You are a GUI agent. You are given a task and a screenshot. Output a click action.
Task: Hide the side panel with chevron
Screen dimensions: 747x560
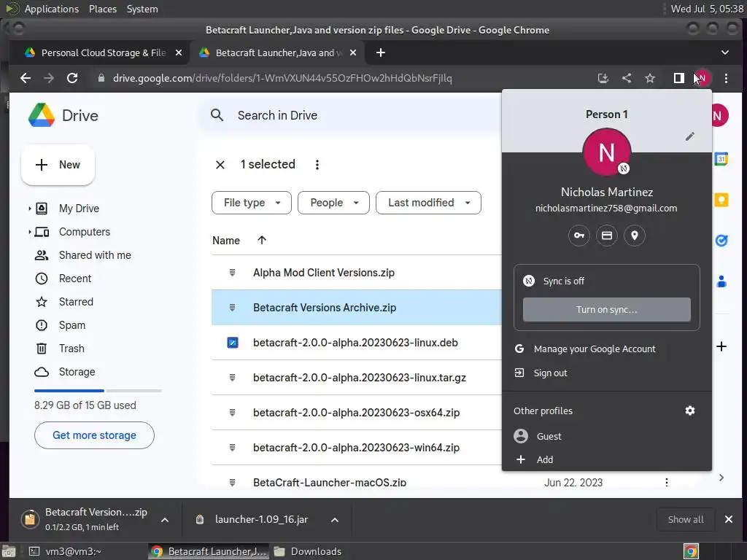(x=721, y=478)
